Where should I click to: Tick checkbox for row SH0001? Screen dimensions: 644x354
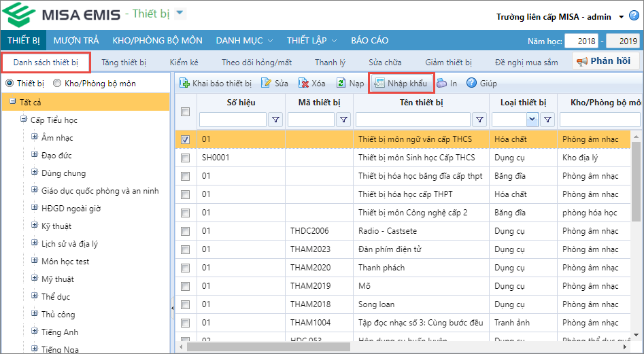pyautogui.click(x=186, y=158)
